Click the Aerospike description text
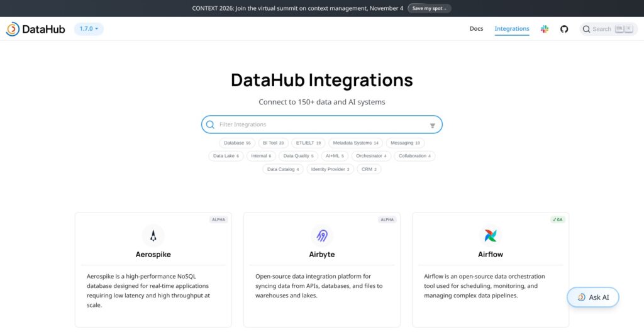The height and width of the screenshot is (332, 644). [148, 290]
